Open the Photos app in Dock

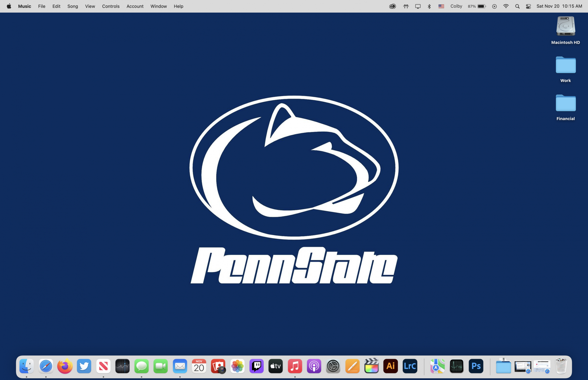pyautogui.click(x=237, y=366)
